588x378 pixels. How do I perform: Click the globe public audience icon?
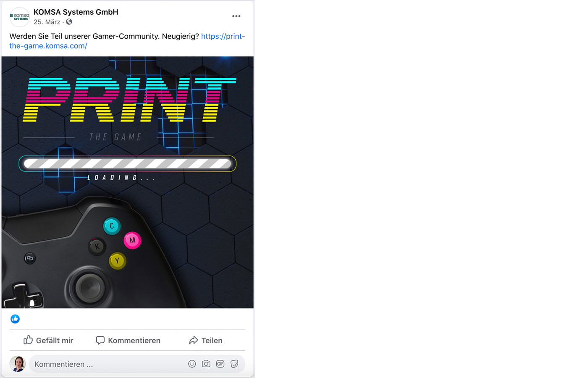pyautogui.click(x=69, y=22)
